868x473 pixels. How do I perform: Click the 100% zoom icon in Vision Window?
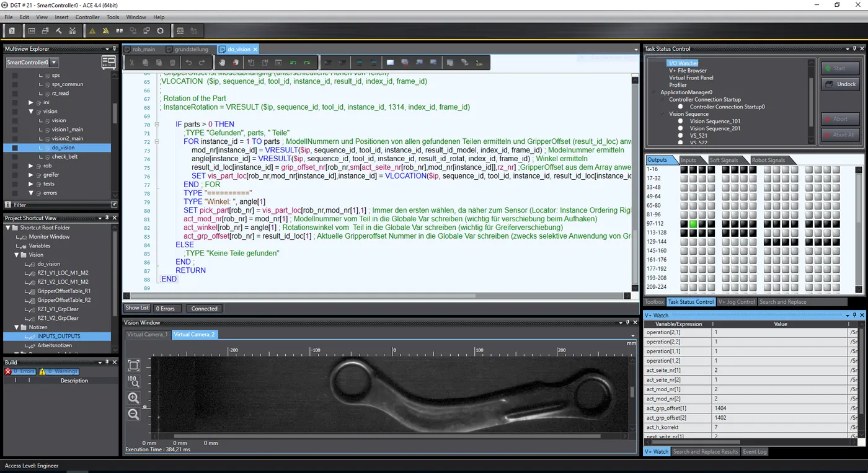click(x=133, y=382)
